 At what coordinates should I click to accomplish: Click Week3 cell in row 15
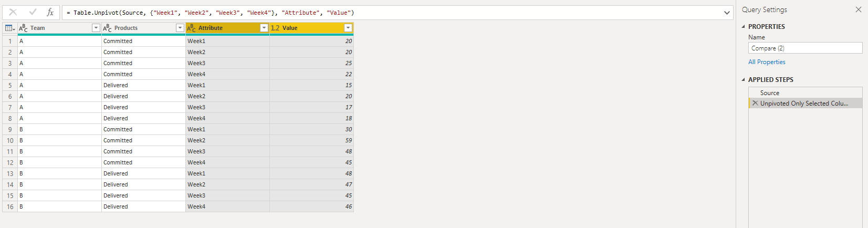coord(227,195)
